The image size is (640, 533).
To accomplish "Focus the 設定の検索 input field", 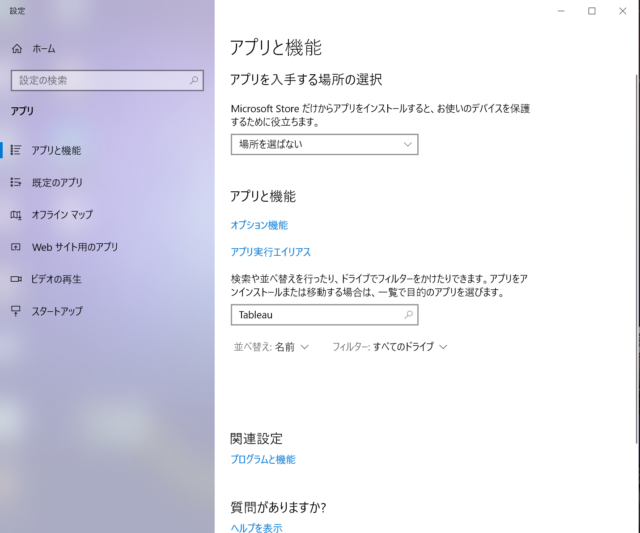I will pos(107,80).
